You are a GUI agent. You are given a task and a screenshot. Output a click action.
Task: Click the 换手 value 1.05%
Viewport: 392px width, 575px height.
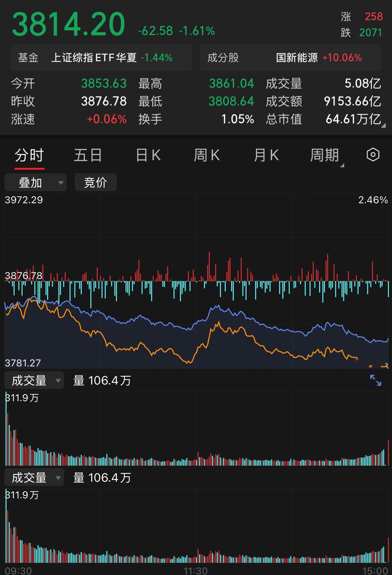pos(238,119)
